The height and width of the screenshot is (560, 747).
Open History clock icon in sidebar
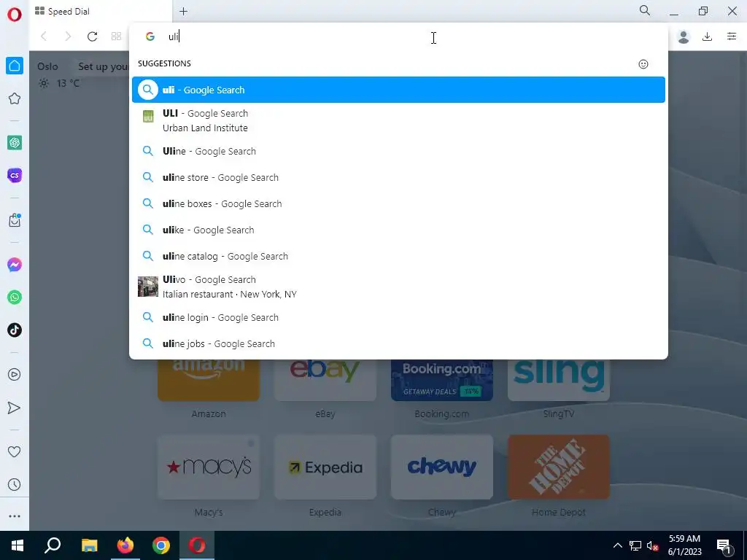[x=15, y=484]
